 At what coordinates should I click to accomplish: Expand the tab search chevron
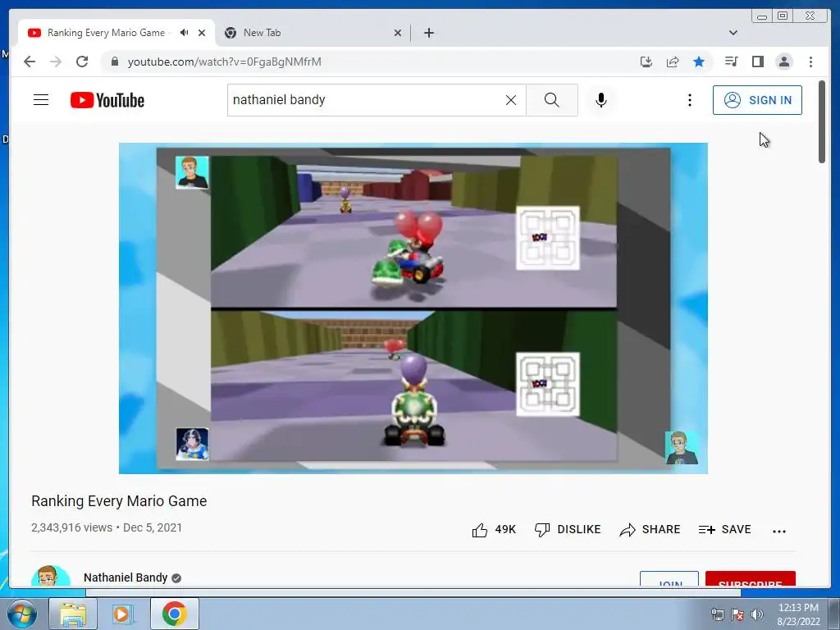click(x=733, y=33)
